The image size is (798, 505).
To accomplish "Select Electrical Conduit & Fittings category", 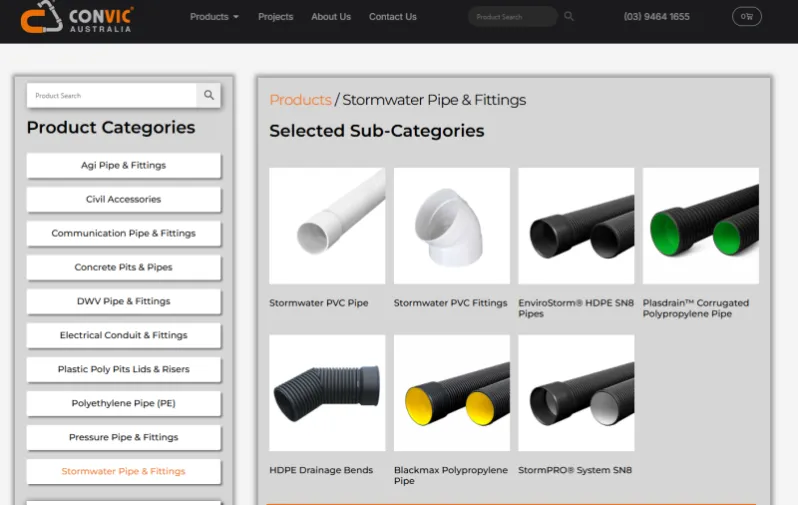I will (x=124, y=335).
